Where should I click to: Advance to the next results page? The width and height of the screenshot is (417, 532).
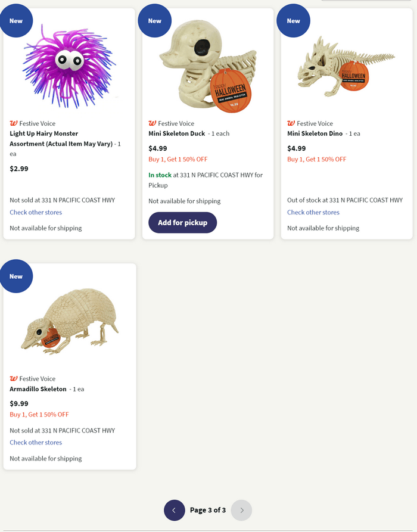pos(241,510)
